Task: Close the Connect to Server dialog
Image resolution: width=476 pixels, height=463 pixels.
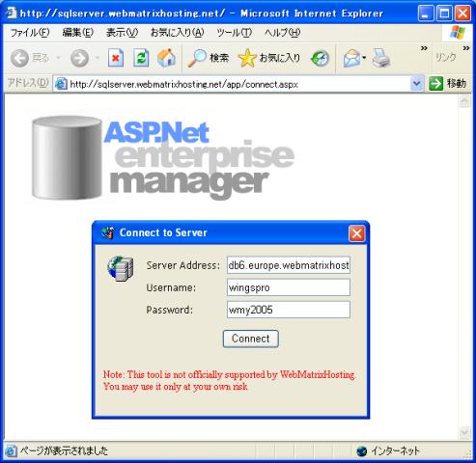Action: tap(356, 233)
